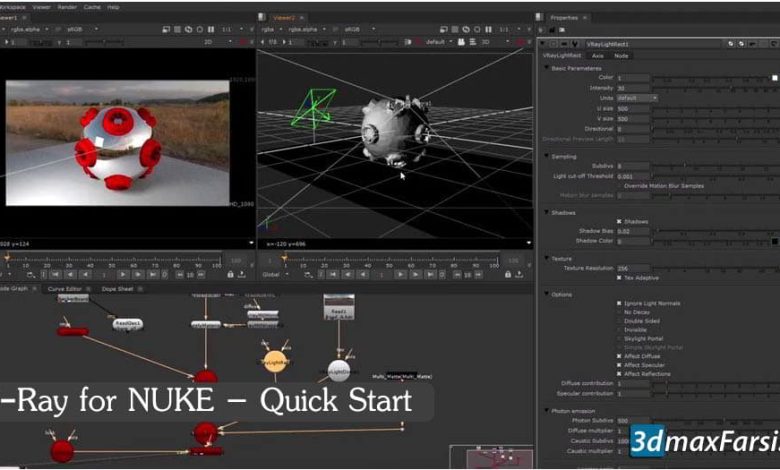Click black Shadow Color swatch
This screenshot has width=780, height=470.
(775, 242)
